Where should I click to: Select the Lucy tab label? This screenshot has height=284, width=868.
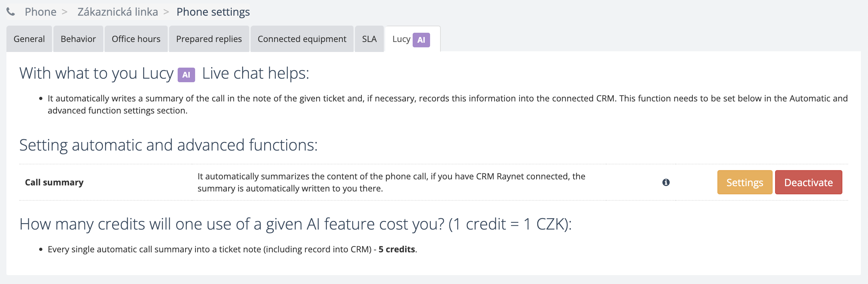point(401,39)
